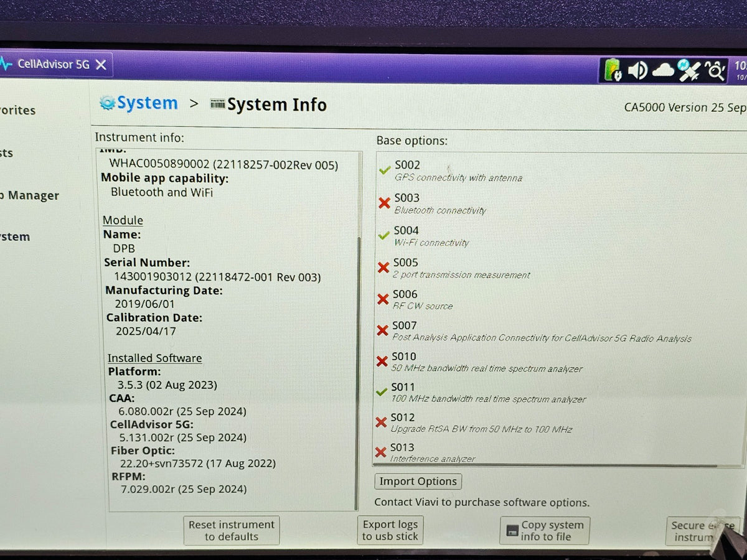The height and width of the screenshot is (560, 747).
Task: Select S007 Post Analysis Application Connectivity text
Action: point(542,331)
